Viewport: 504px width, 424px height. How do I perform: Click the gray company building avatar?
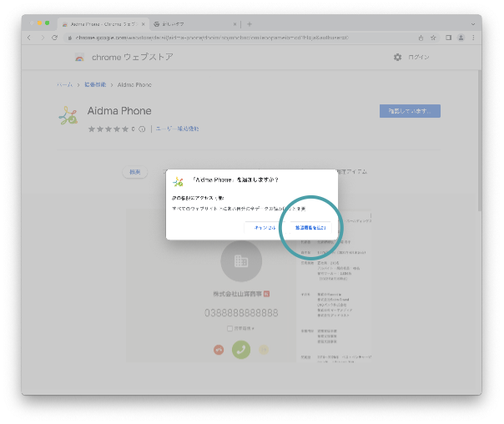pyautogui.click(x=241, y=261)
